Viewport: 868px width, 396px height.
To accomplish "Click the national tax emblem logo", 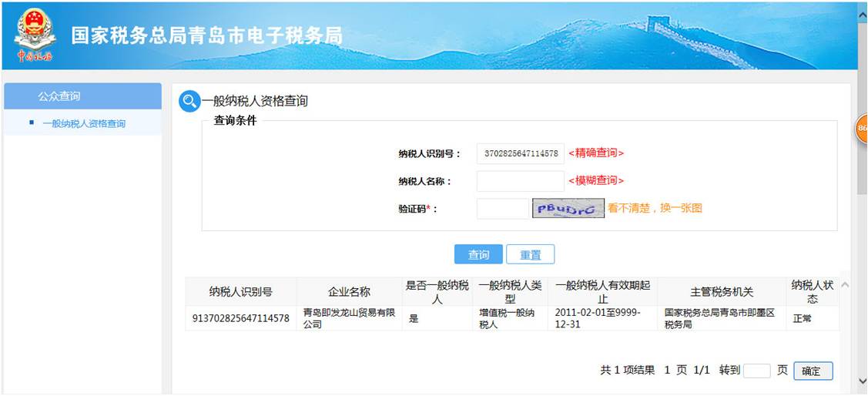I will tap(35, 35).
